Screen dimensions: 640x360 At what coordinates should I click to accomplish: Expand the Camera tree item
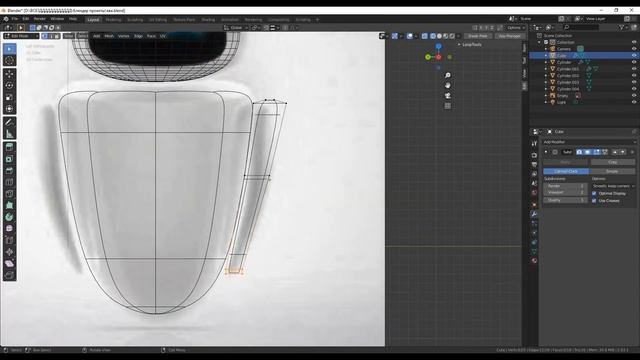[x=546, y=49]
